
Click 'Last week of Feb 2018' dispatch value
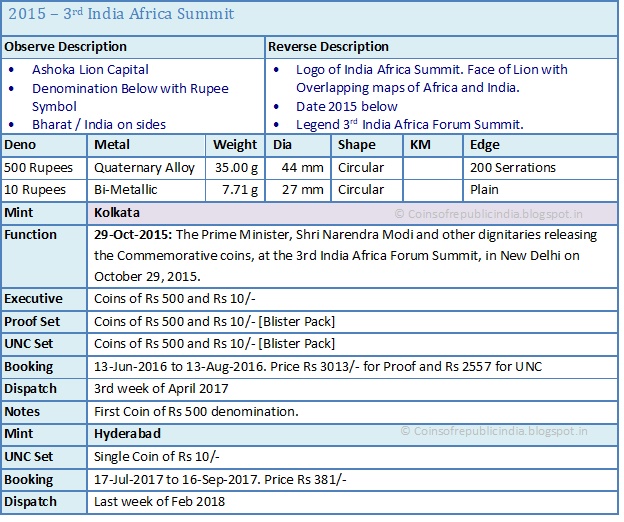tap(159, 502)
